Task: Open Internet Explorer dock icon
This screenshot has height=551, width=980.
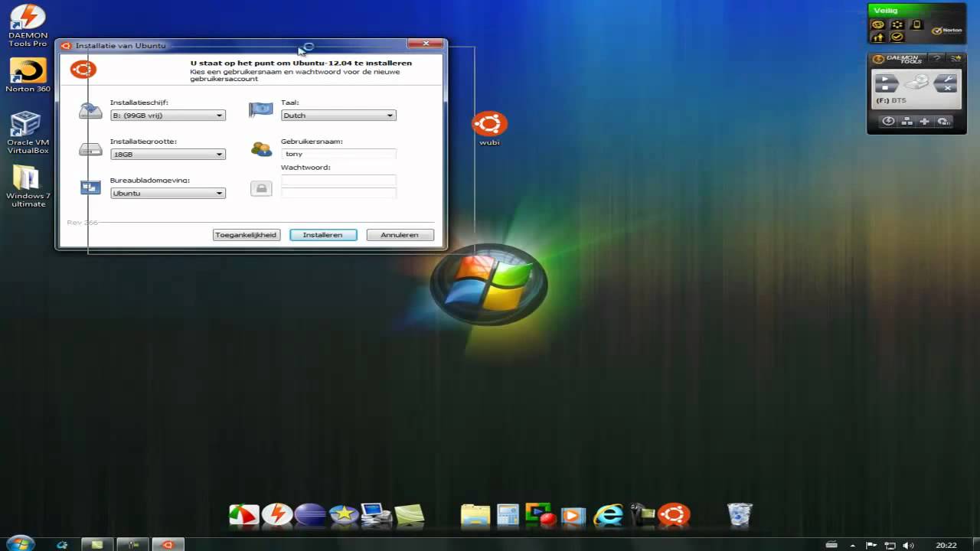Action: click(609, 515)
